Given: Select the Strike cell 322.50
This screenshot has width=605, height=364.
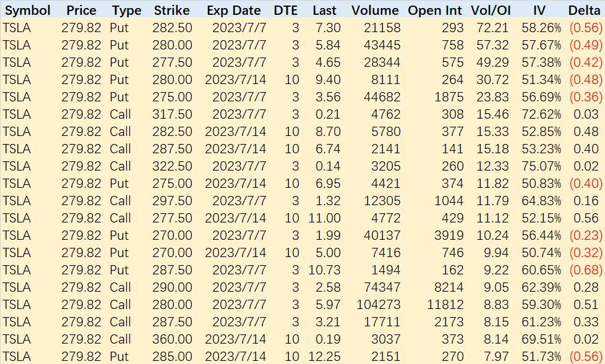Looking at the screenshot, I should 172,166.
